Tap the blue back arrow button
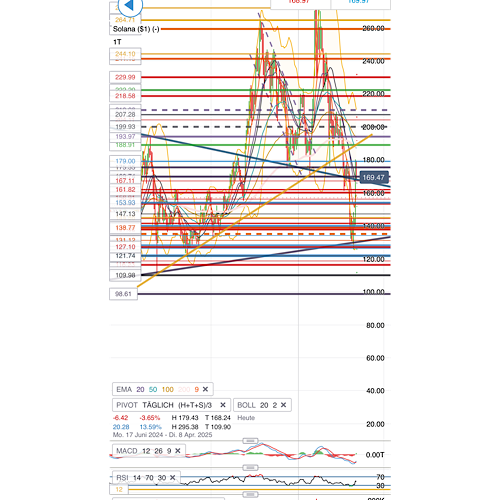The width and height of the screenshot is (500, 500). click(x=130, y=6)
